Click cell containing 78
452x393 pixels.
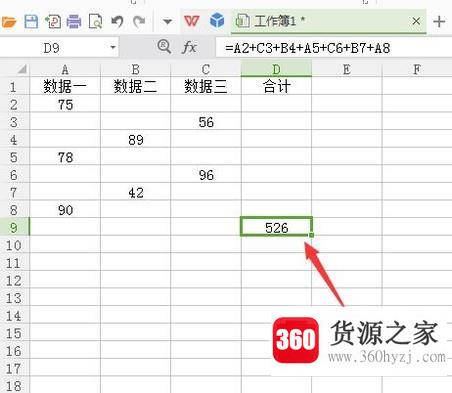(x=65, y=157)
